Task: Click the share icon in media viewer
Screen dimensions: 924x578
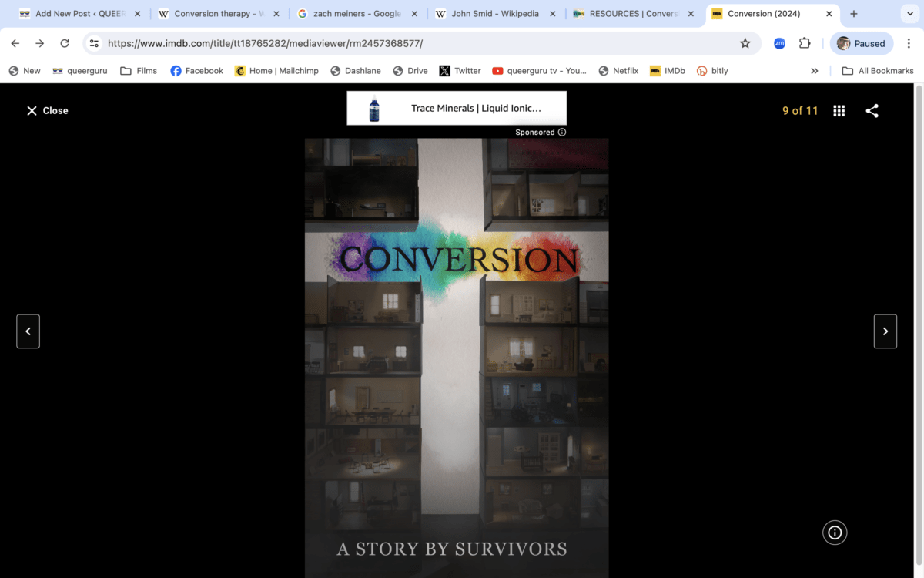Action: 872,111
